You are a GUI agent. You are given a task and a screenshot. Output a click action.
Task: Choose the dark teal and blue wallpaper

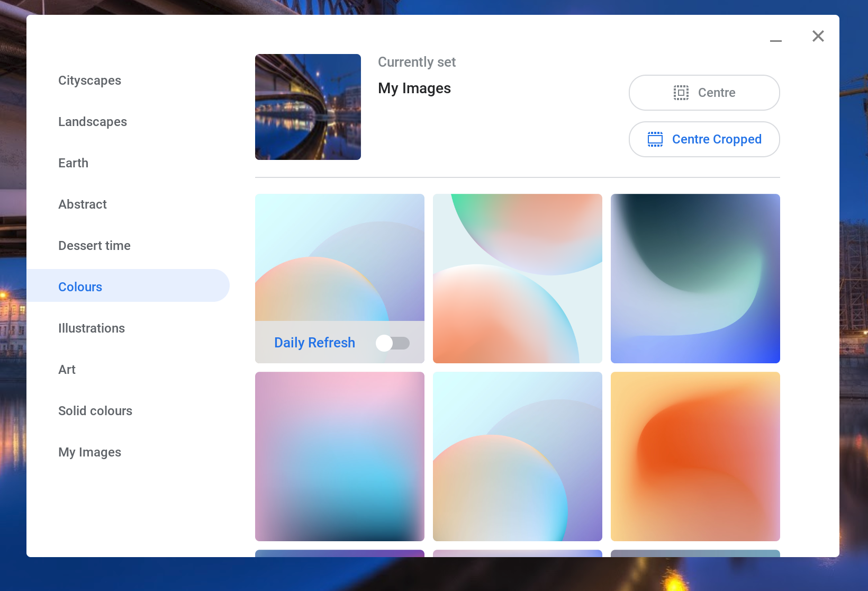695,278
